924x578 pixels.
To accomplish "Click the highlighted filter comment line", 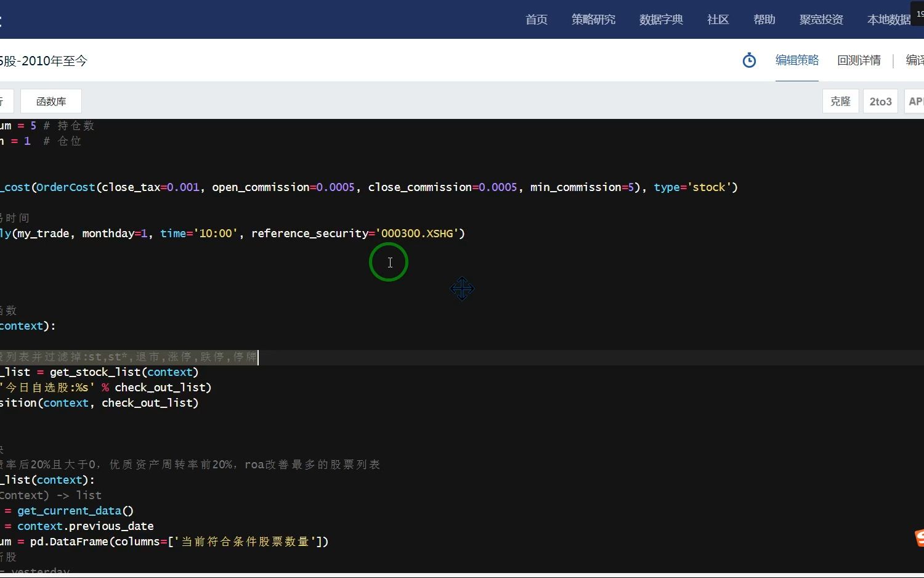I will pos(128,357).
